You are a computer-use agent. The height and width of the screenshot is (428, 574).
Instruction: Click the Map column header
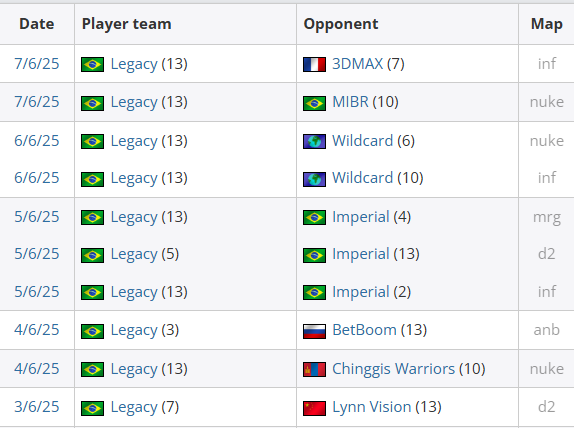pyautogui.click(x=547, y=24)
